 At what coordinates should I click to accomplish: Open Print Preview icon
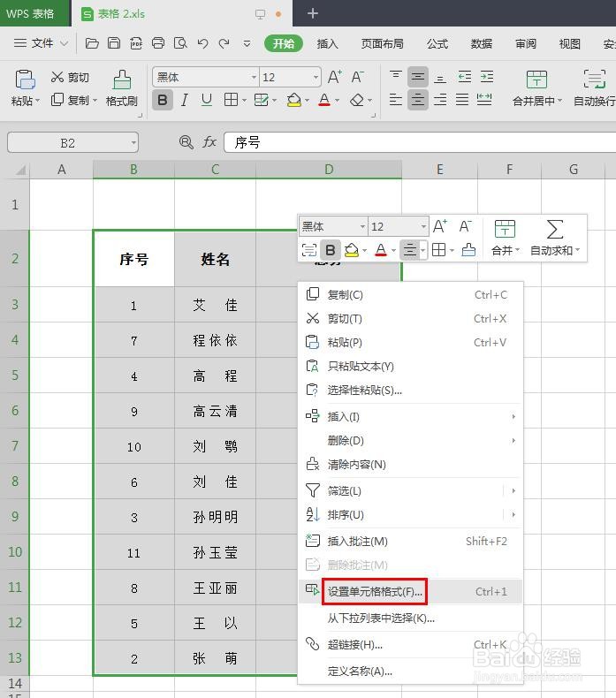(x=180, y=43)
